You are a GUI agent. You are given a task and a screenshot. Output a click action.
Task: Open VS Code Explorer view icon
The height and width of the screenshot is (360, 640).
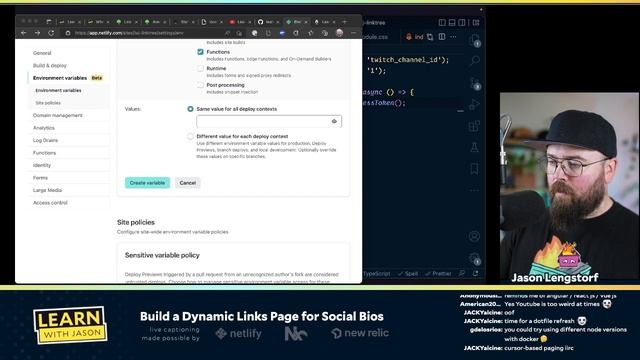474,40
